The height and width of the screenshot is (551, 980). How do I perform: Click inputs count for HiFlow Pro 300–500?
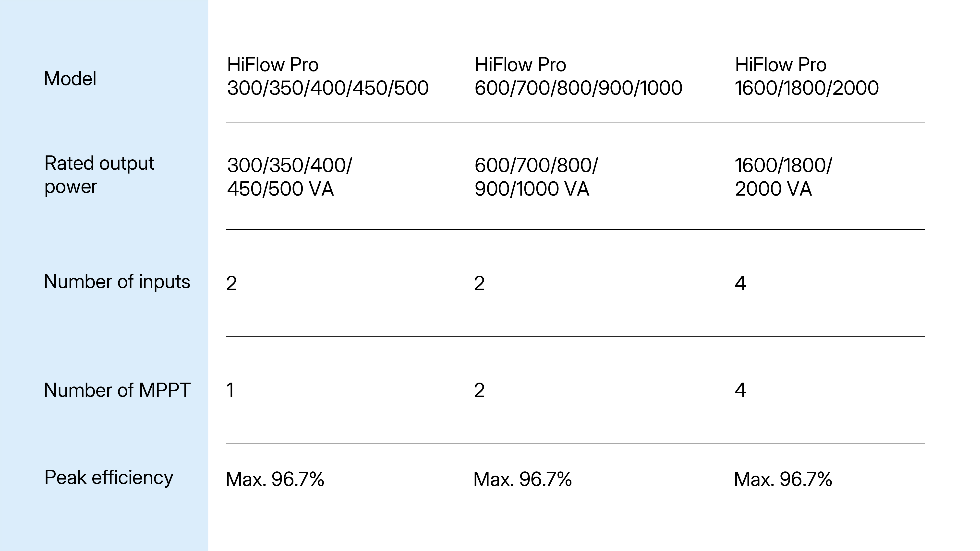(231, 283)
